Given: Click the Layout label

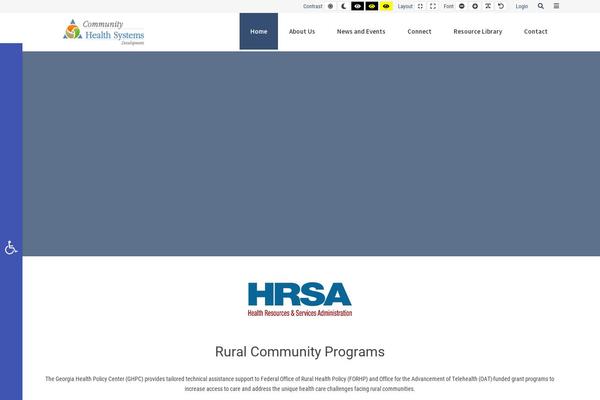Looking at the screenshot, I should pyautogui.click(x=405, y=6).
